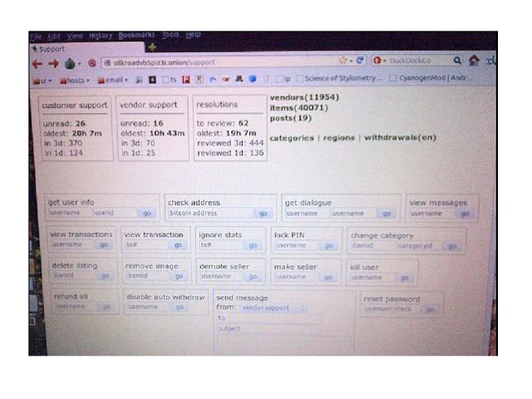Click the resolutions panel heading

[217, 105]
